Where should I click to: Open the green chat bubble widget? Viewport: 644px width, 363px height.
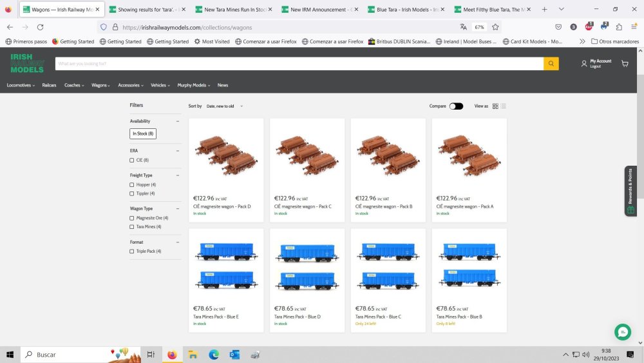pyautogui.click(x=622, y=331)
